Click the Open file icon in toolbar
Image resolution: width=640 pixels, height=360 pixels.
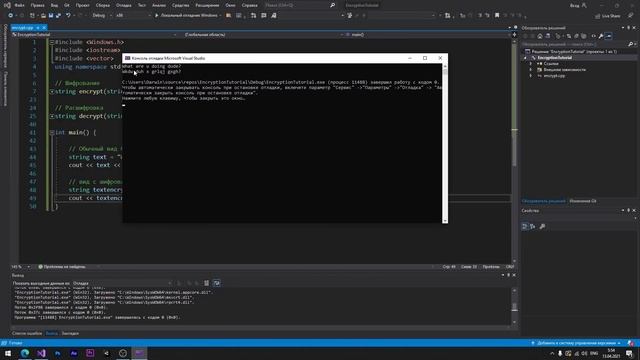click(43, 16)
